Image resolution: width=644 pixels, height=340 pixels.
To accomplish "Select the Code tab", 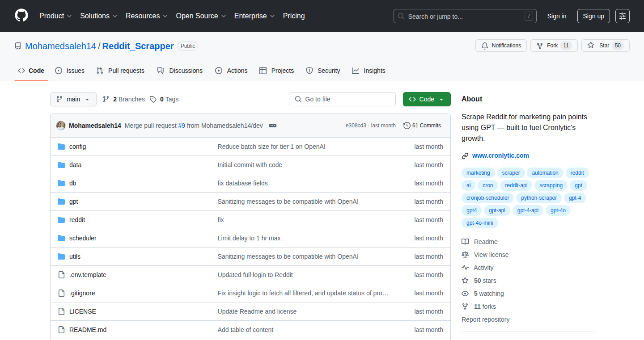I will (31, 71).
